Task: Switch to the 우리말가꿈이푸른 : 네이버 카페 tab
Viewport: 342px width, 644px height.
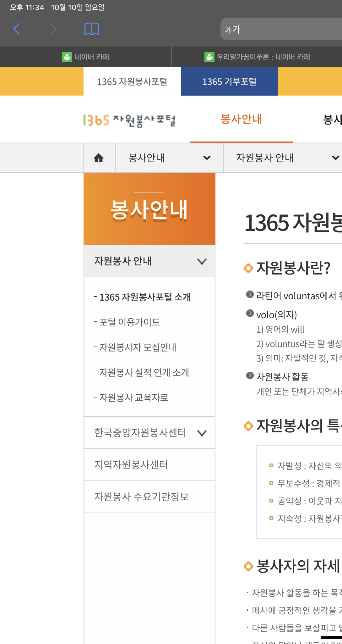Action: click(x=257, y=57)
